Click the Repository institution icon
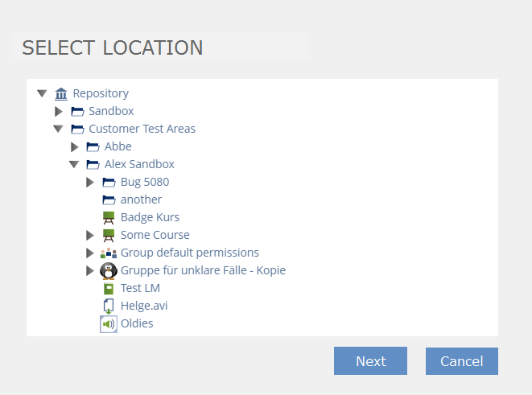The image size is (532, 395). pyautogui.click(x=61, y=93)
